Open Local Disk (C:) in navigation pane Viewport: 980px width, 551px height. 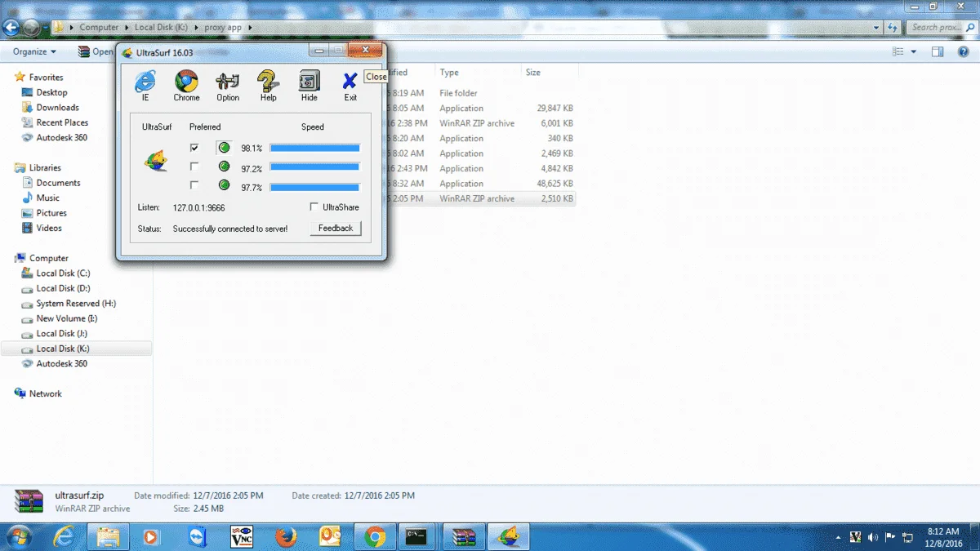coord(63,273)
